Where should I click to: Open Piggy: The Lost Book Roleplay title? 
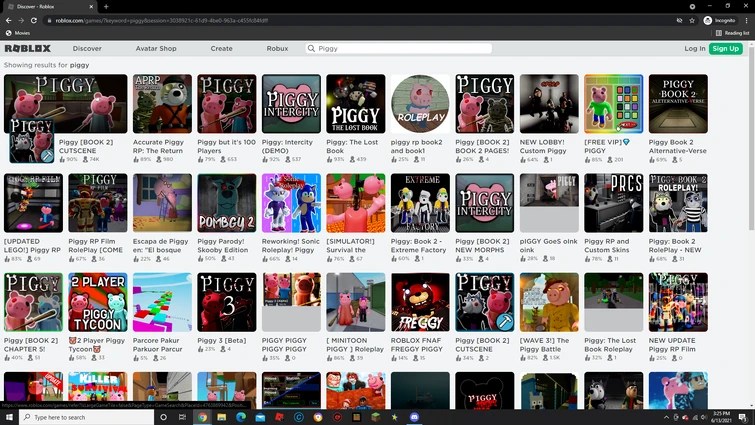pyautogui.click(x=610, y=345)
